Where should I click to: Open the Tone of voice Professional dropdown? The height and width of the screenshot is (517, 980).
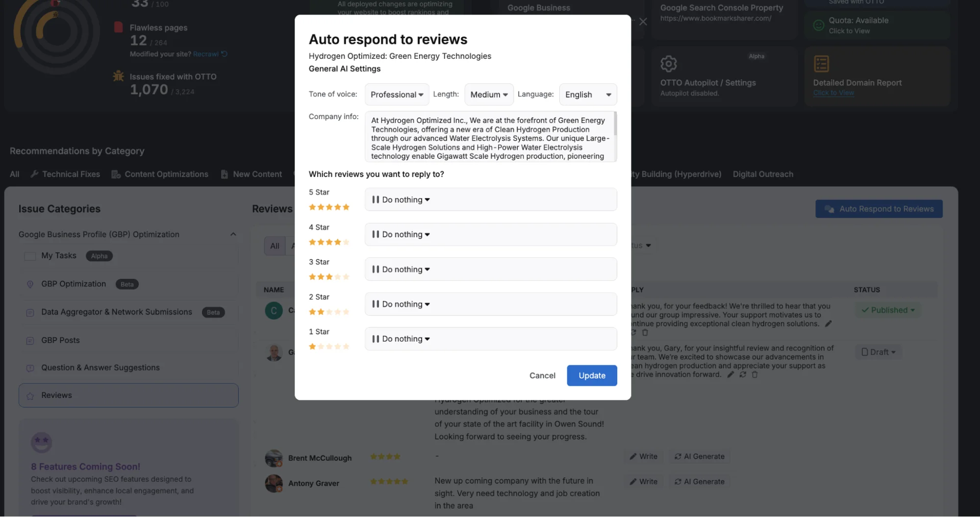(397, 95)
